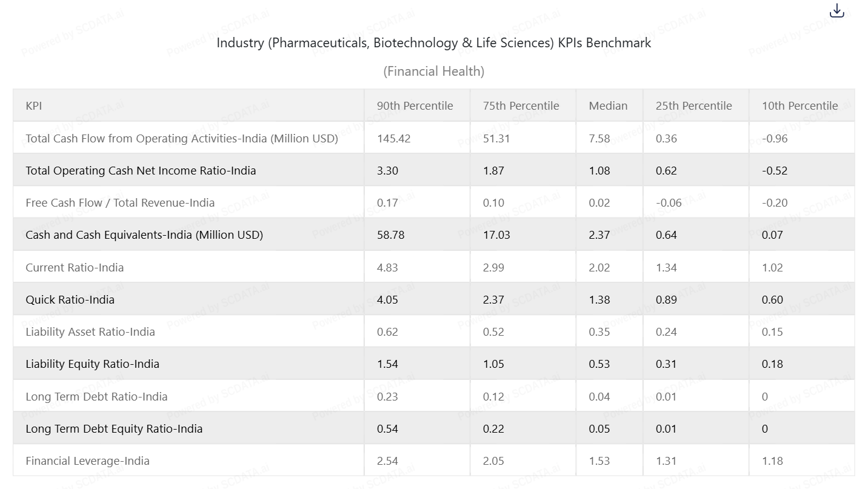Click the Industry KPIs Benchmark title
The width and height of the screenshot is (868, 489).
(433, 43)
